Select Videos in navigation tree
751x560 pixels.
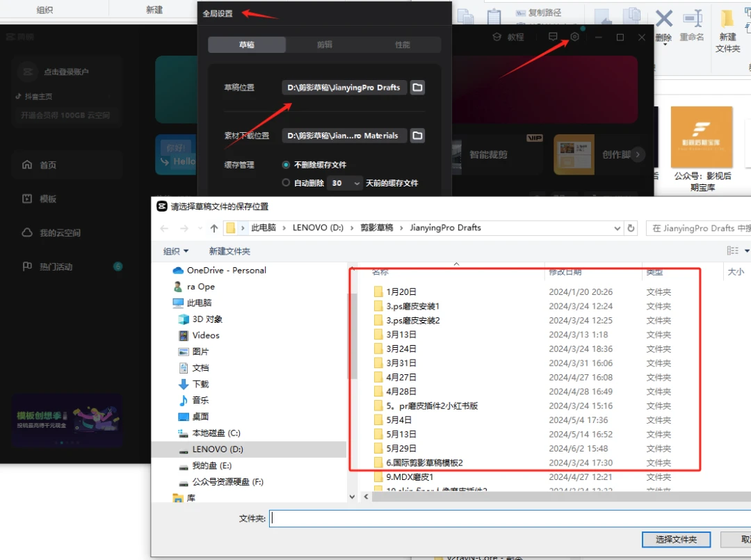[x=199, y=335]
